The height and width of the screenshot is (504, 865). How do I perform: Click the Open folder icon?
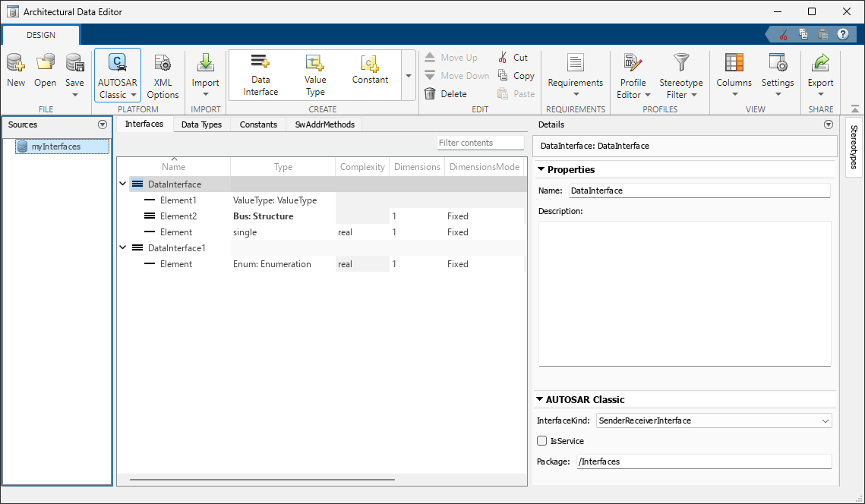(45, 64)
